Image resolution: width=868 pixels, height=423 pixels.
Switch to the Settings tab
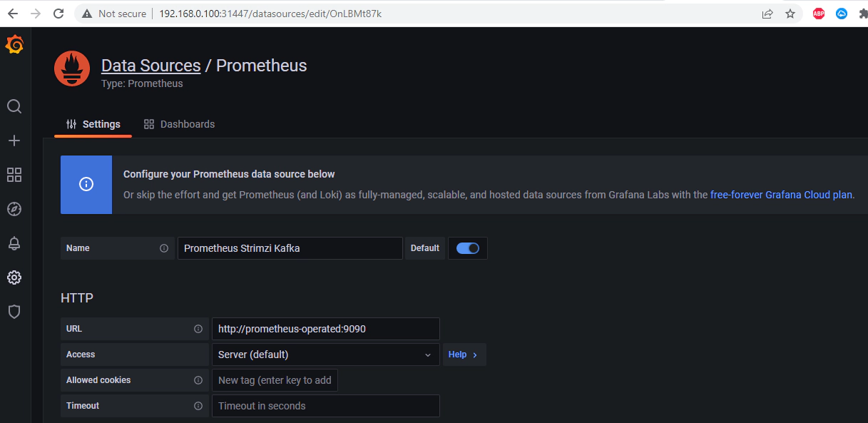pos(93,124)
